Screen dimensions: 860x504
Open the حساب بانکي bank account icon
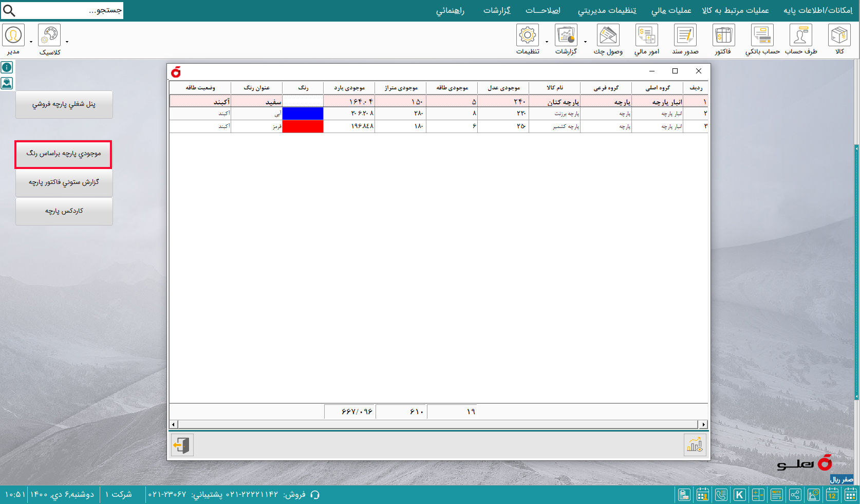pyautogui.click(x=762, y=36)
